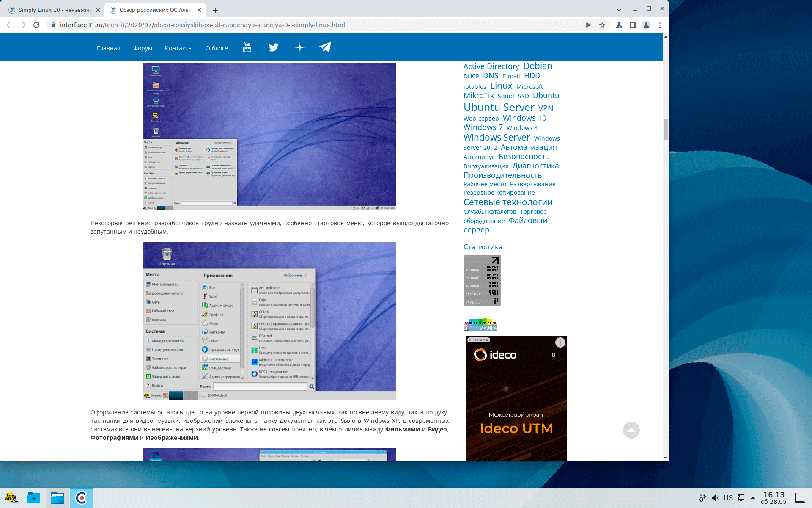Open the YouTube channel icon
The height and width of the screenshot is (508, 812).
pyautogui.click(x=247, y=47)
